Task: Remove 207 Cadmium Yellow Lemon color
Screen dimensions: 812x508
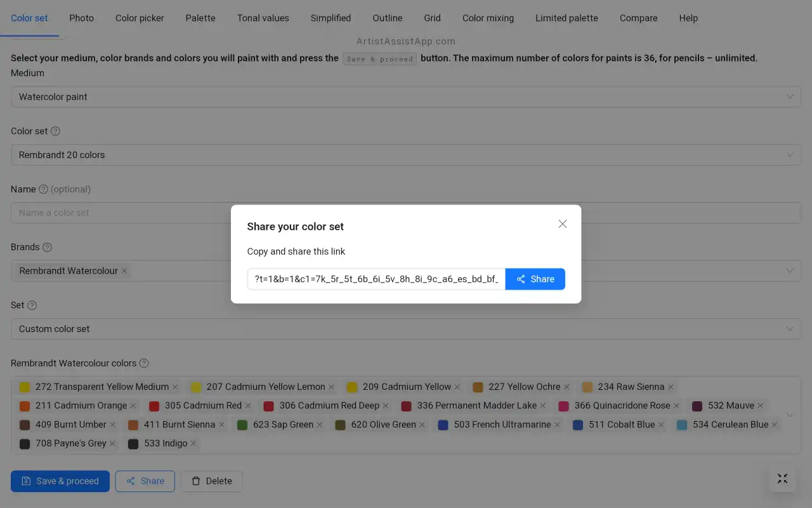Action: pyautogui.click(x=331, y=387)
